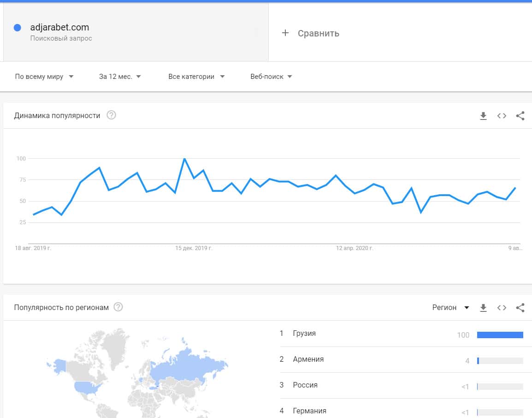The height and width of the screenshot is (418, 532).
Task: Share the Популярность по регионам panel
Action: click(520, 308)
